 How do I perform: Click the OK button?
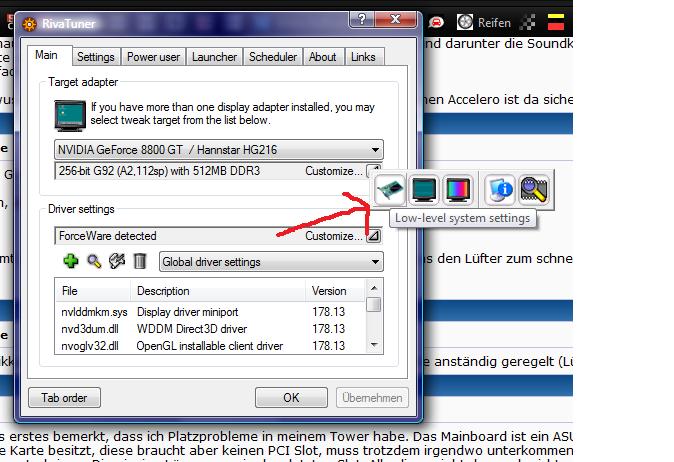coord(291,398)
